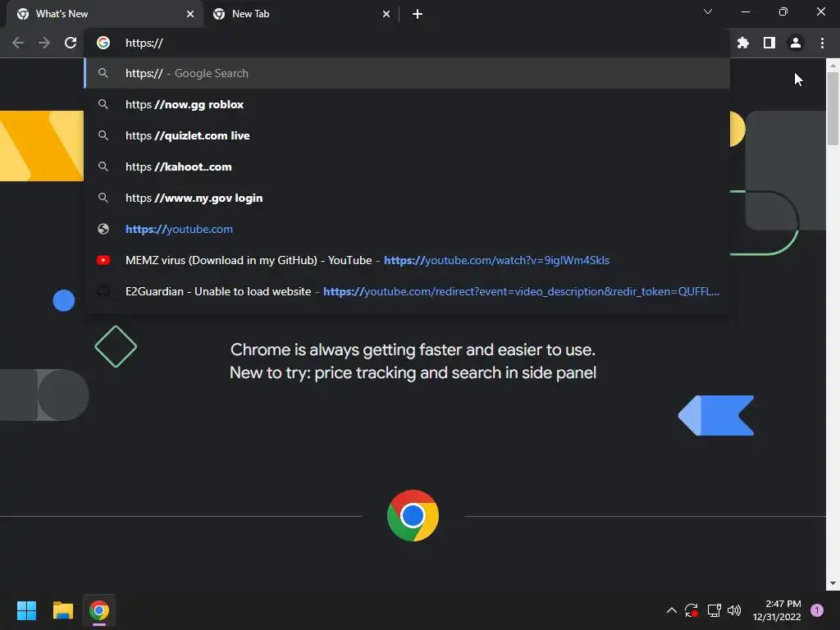
Task: Open the MEMZ virus YouTube suggestion
Action: click(x=407, y=260)
